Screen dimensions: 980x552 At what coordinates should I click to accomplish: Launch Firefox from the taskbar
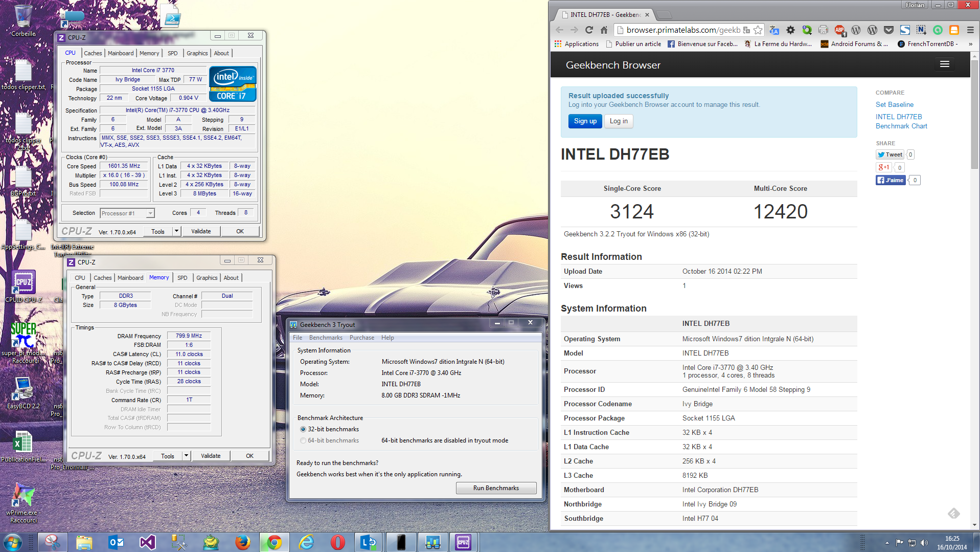[x=243, y=542]
